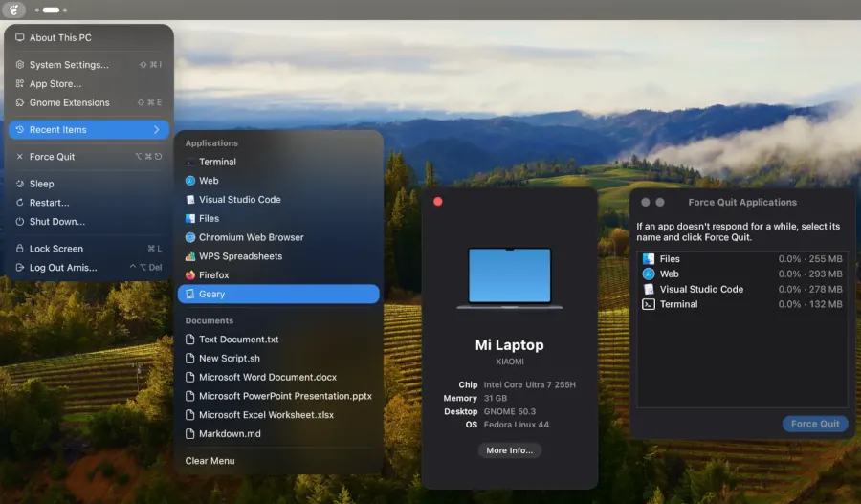
Task: Click the puzzle icon beside Gnome Extensions
Action: point(20,102)
